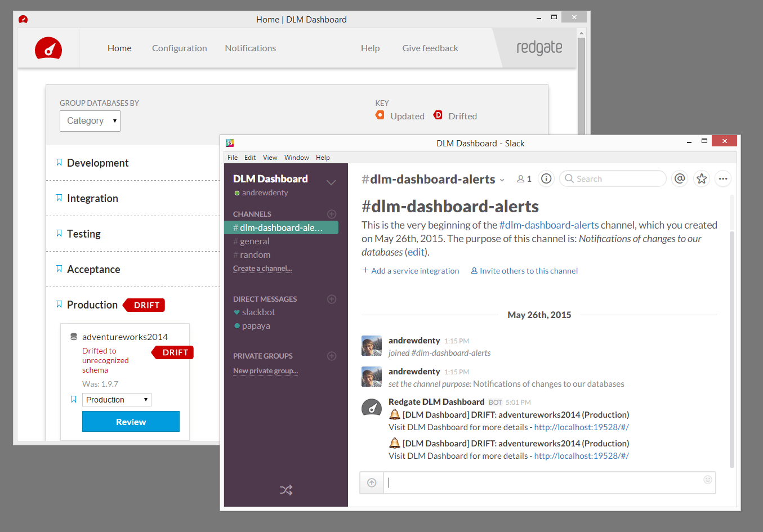Expand the Development category
763x532 pixels.
coord(98,163)
